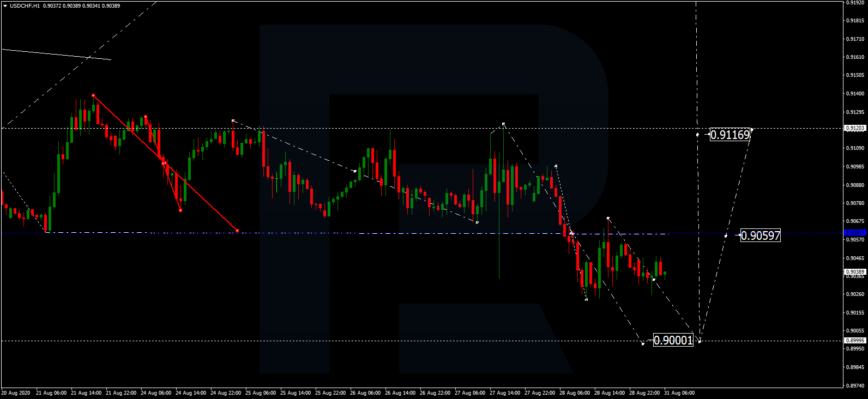Click the current price marker 0.90389
The width and height of the screenshot is (868, 399).
click(855, 271)
